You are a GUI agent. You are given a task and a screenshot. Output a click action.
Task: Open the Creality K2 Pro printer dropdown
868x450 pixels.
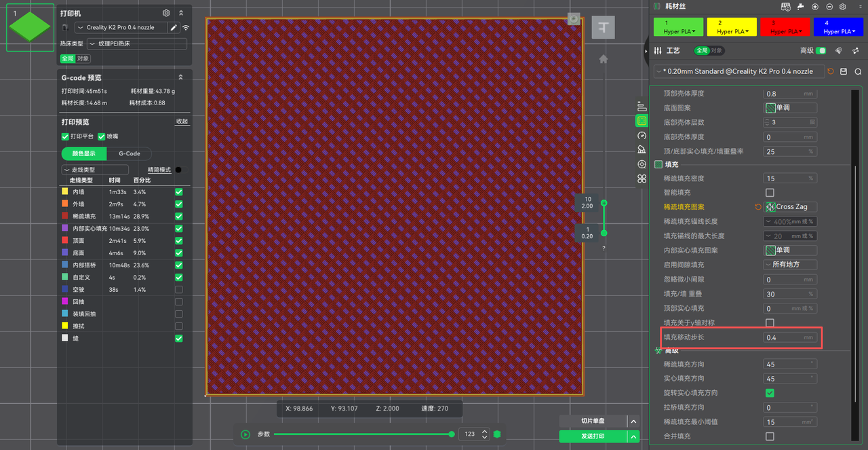tap(120, 28)
